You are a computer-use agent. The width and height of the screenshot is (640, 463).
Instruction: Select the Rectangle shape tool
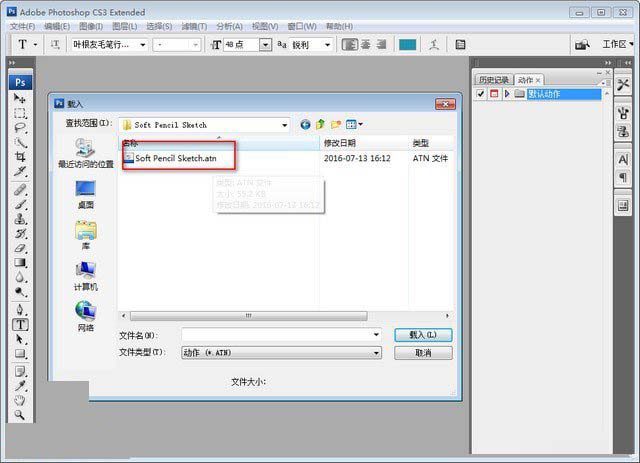tap(20, 354)
